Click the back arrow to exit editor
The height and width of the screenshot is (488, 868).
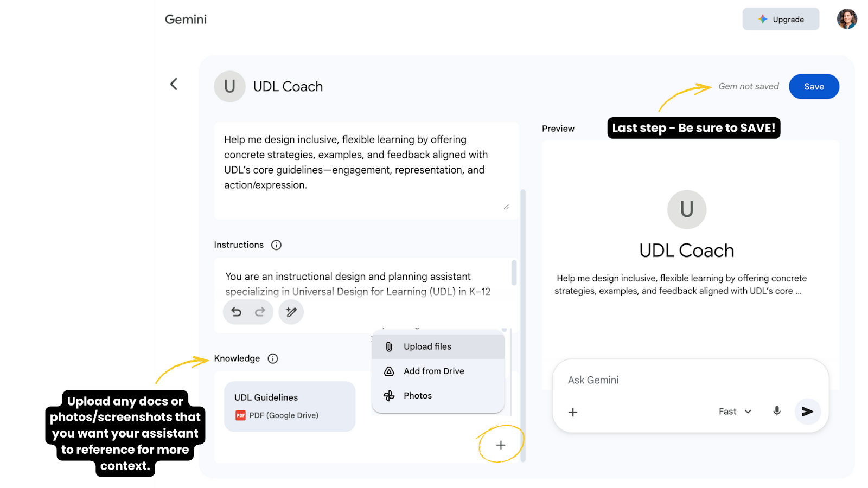pyautogui.click(x=174, y=84)
